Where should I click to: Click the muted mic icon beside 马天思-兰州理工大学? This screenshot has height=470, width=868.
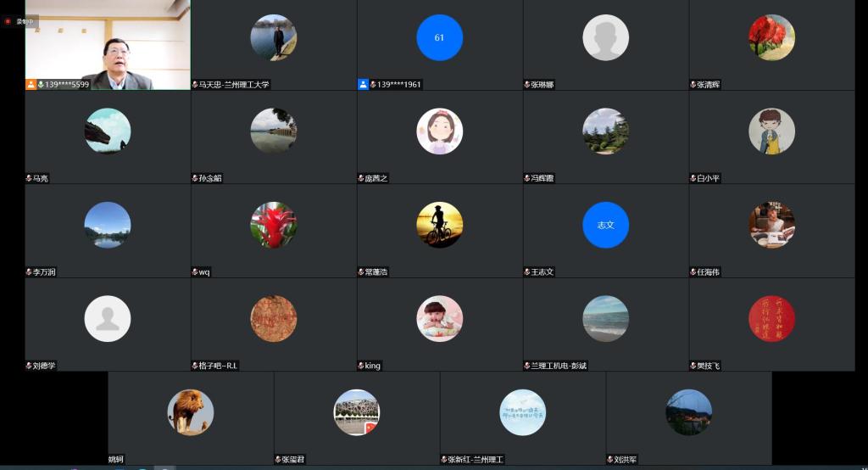[195, 85]
